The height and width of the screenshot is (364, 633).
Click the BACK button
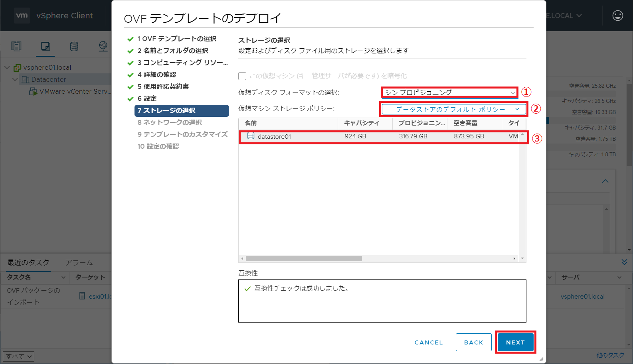(x=474, y=342)
